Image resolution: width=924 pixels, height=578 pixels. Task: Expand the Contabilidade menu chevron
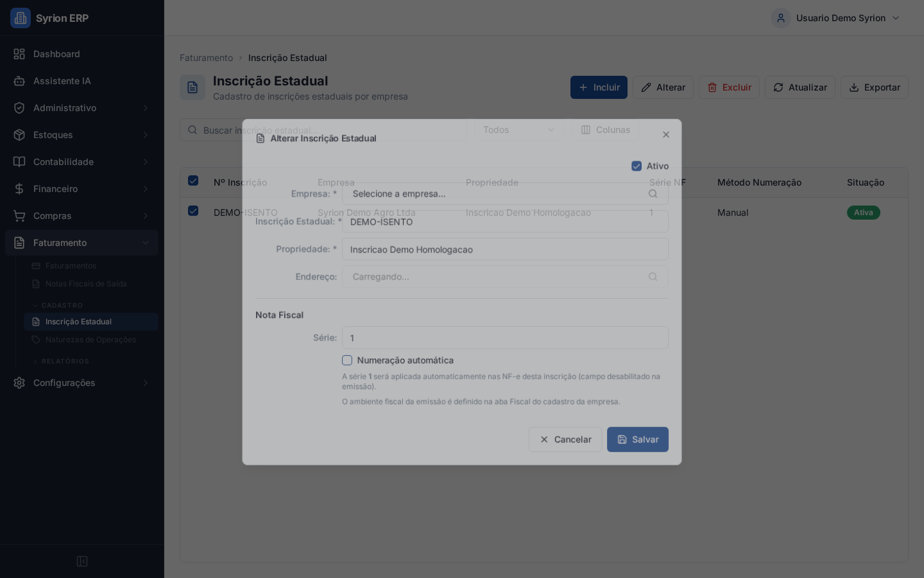pyautogui.click(x=146, y=162)
